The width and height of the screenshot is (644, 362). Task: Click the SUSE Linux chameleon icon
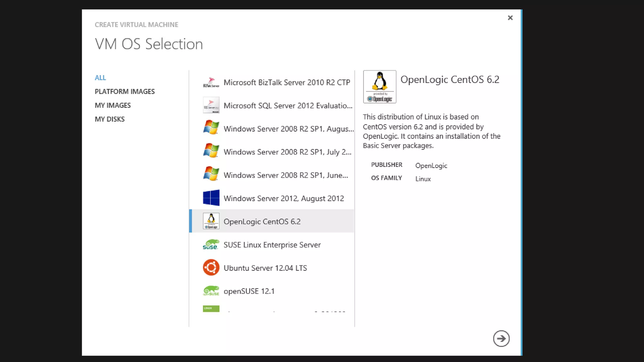coord(211,244)
